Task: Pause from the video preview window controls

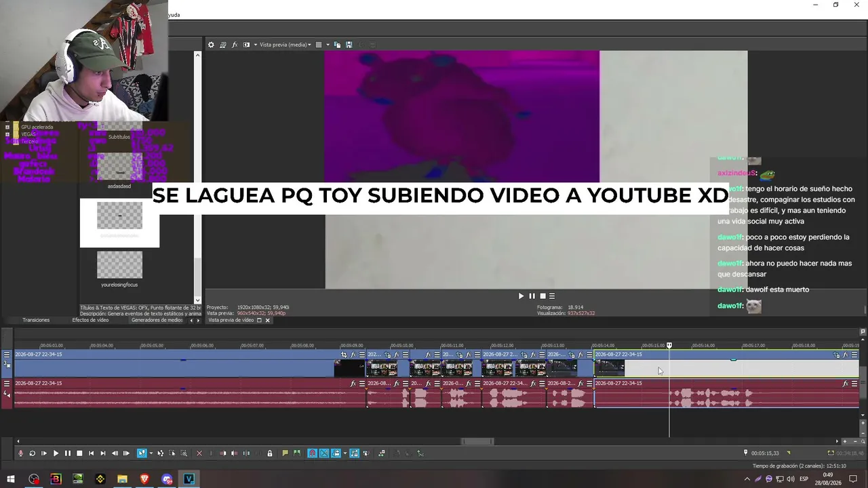Action: point(532,296)
